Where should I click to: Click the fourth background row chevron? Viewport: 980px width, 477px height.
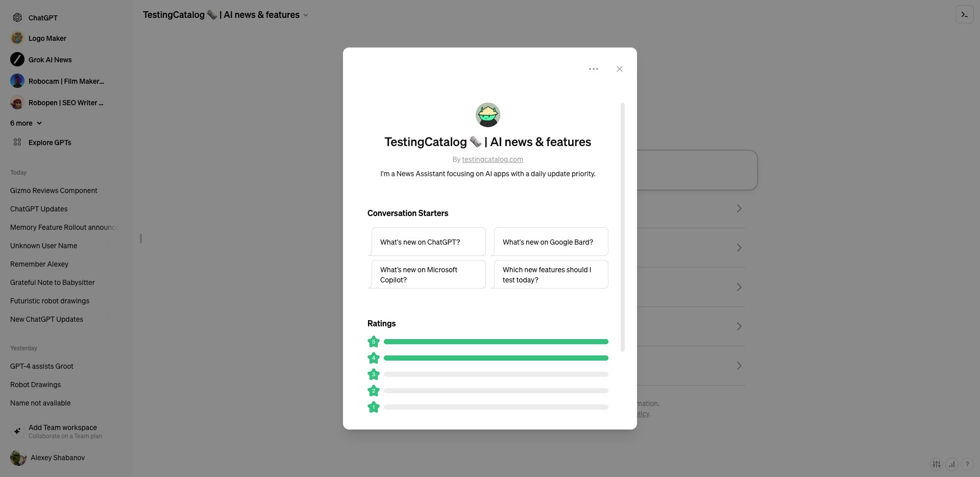(739, 326)
